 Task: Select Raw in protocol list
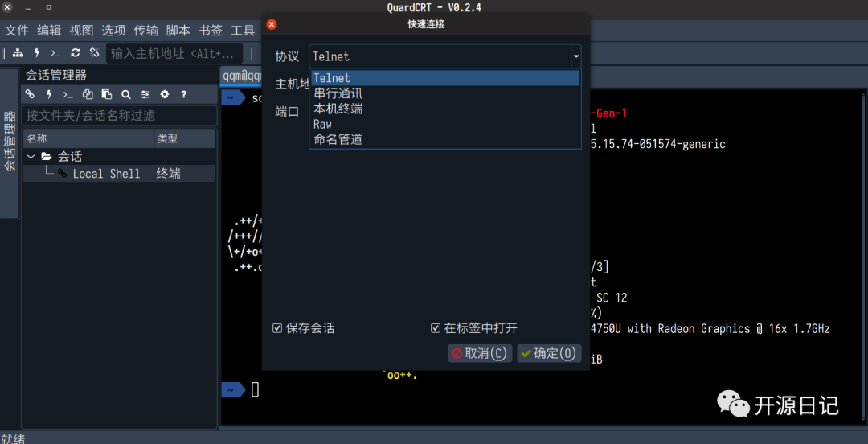pos(445,124)
